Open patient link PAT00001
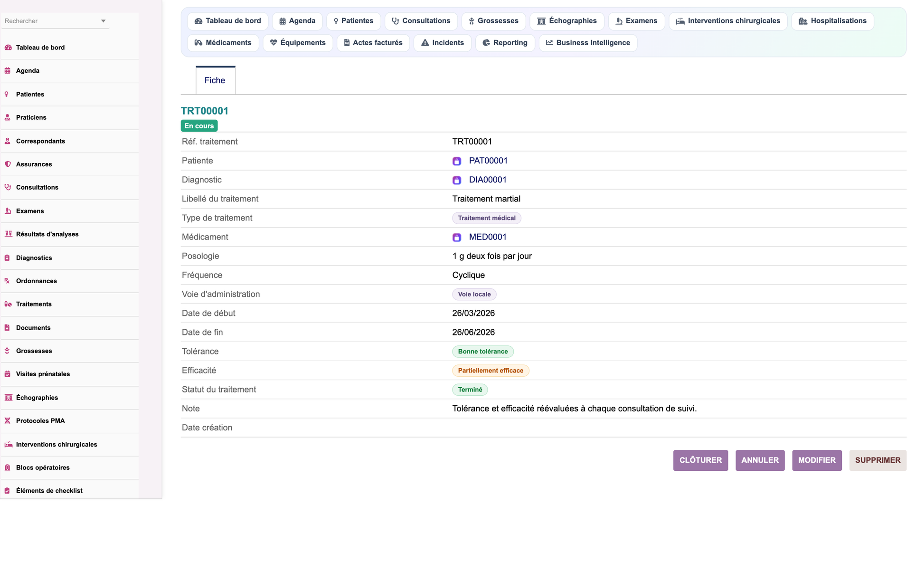 [488, 161]
